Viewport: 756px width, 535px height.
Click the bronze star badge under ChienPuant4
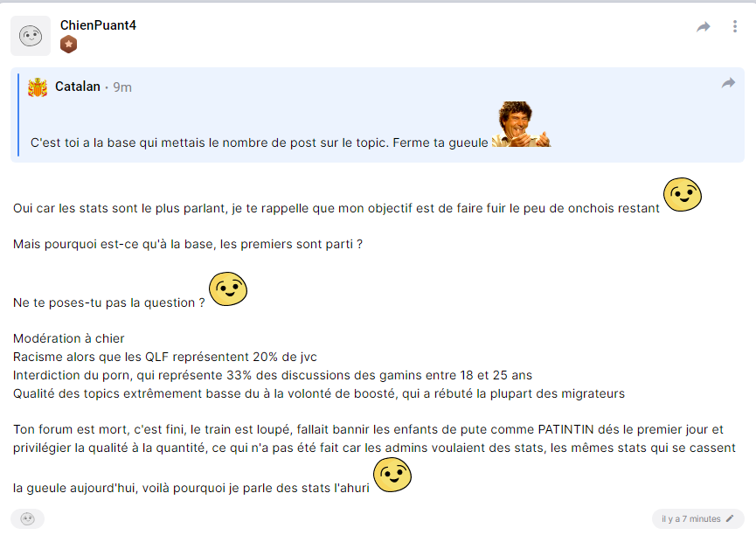click(x=68, y=45)
